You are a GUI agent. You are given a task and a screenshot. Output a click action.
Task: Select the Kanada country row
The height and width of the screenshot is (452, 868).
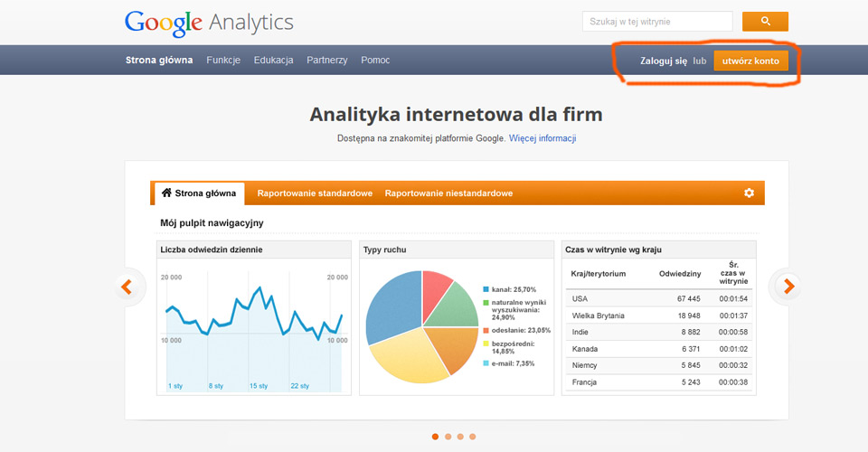pyautogui.click(x=659, y=349)
